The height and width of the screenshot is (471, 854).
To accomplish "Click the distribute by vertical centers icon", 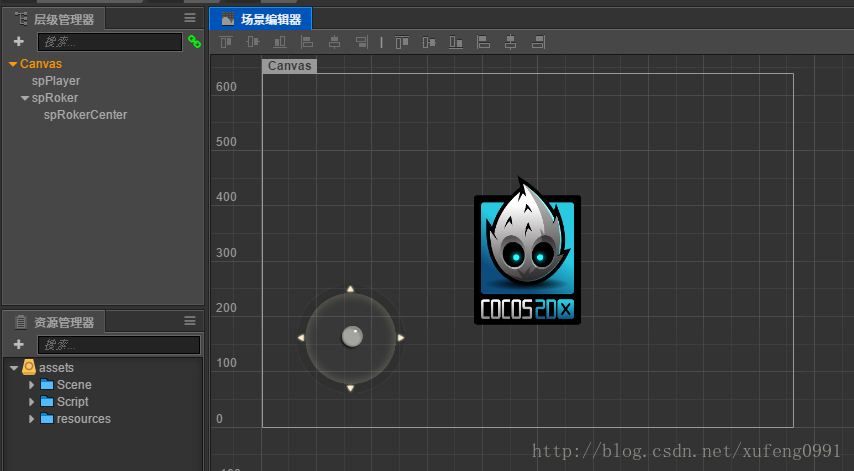I will tap(429, 42).
